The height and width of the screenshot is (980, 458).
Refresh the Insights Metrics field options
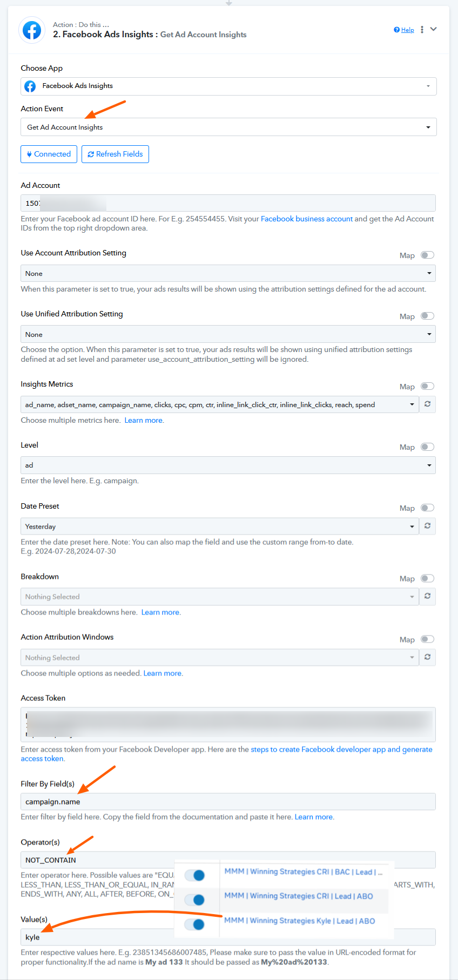[x=427, y=404]
